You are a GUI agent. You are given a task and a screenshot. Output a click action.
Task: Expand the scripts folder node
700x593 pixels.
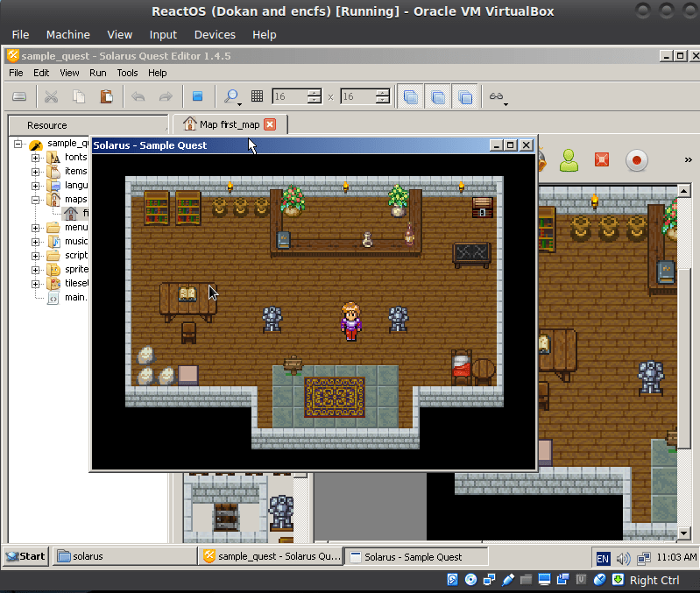click(x=35, y=256)
